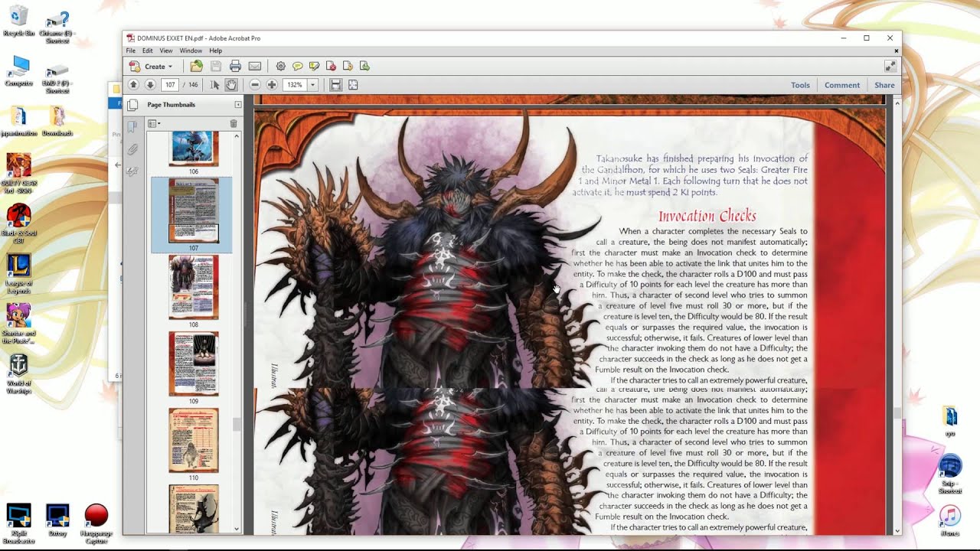Open the Signatures side panel icon
980x551 pixels.
[x=132, y=171]
